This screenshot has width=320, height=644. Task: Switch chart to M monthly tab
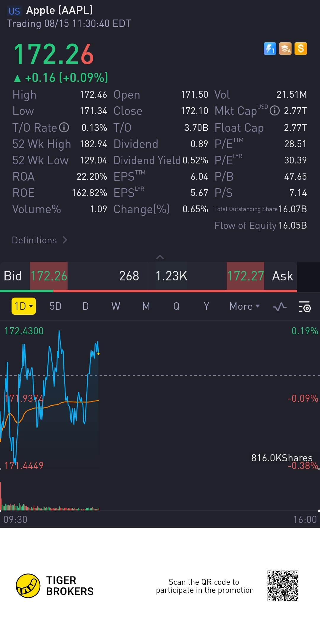click(x=146, y=306)
